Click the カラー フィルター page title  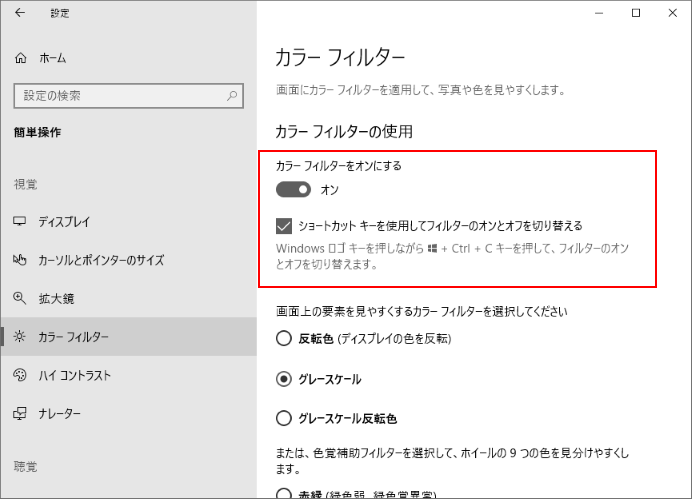point(340,58)
